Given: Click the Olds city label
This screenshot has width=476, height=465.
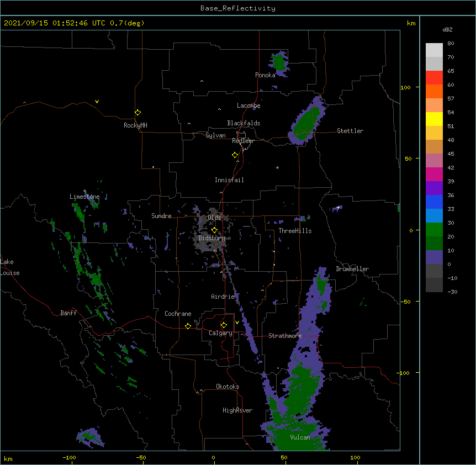Looking at the screenshot, I should [x=214, y=218].
